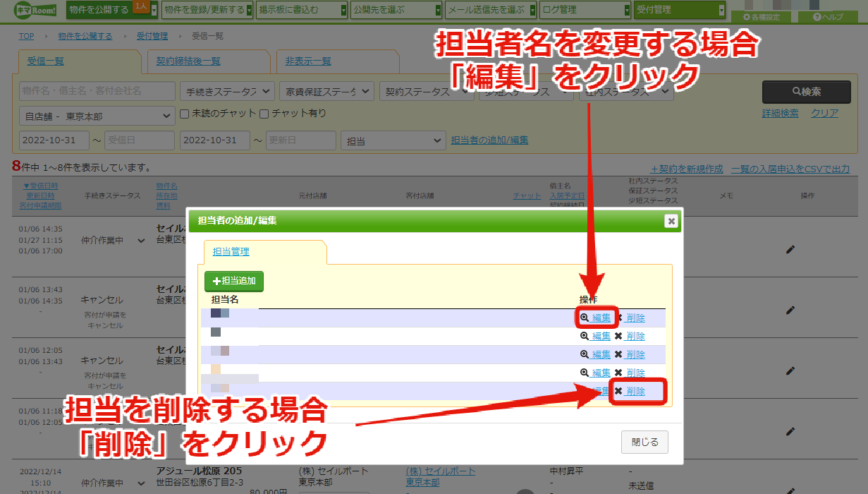Open the メール送信先を選ぶ top menu
Viewport: 868px width, 494px height.
tap(491, 10)
